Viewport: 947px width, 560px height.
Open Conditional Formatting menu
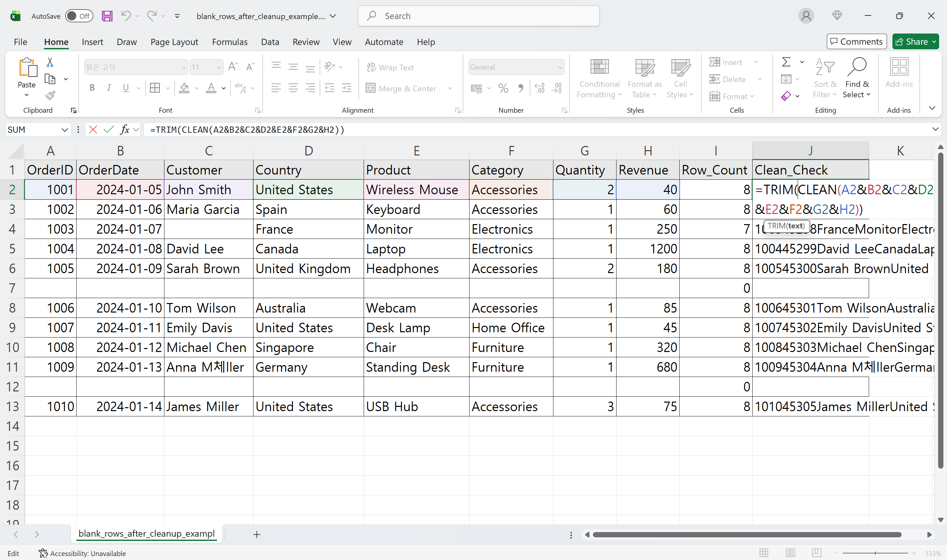[x=599, y=77]
